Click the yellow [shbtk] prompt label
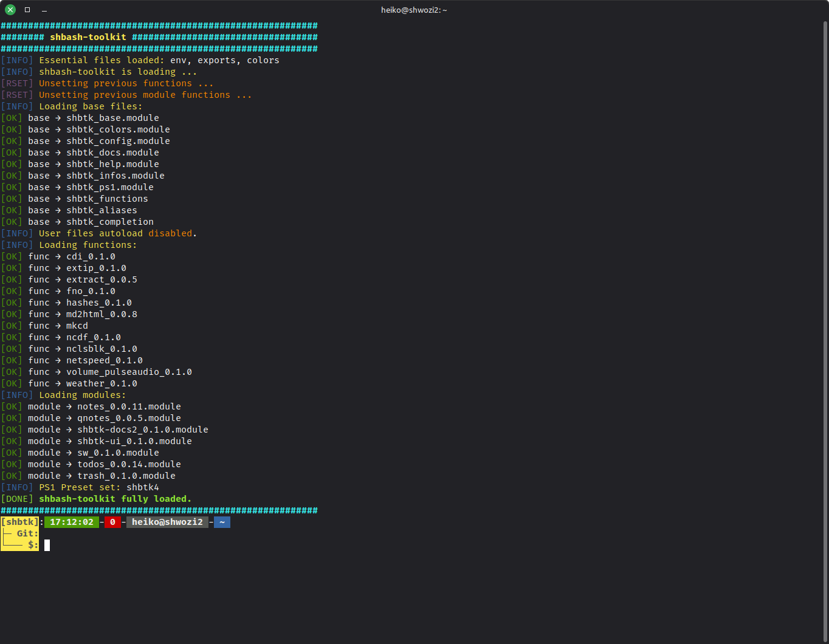The width and height of the screenshot is (829, 644). (19, 522)
